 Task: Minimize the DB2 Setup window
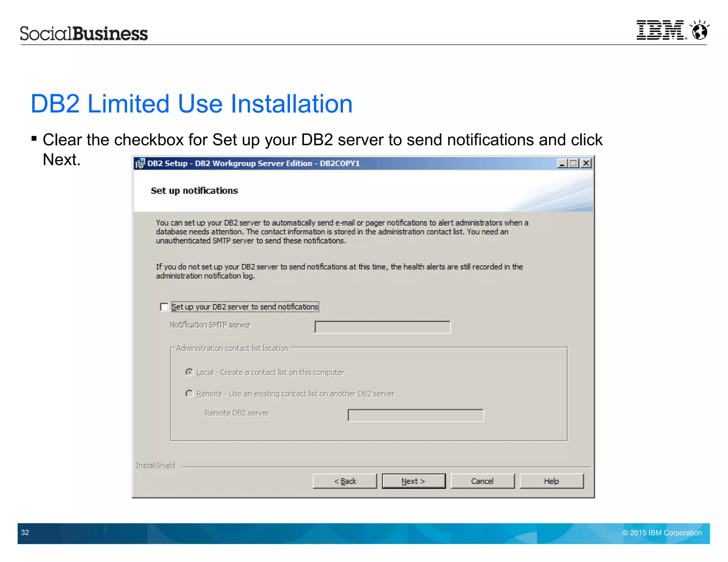562,163
